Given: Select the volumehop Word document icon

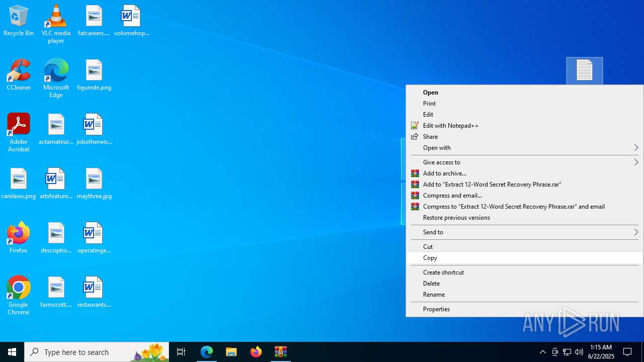Looking at the screenshot, I should point(132,21).
